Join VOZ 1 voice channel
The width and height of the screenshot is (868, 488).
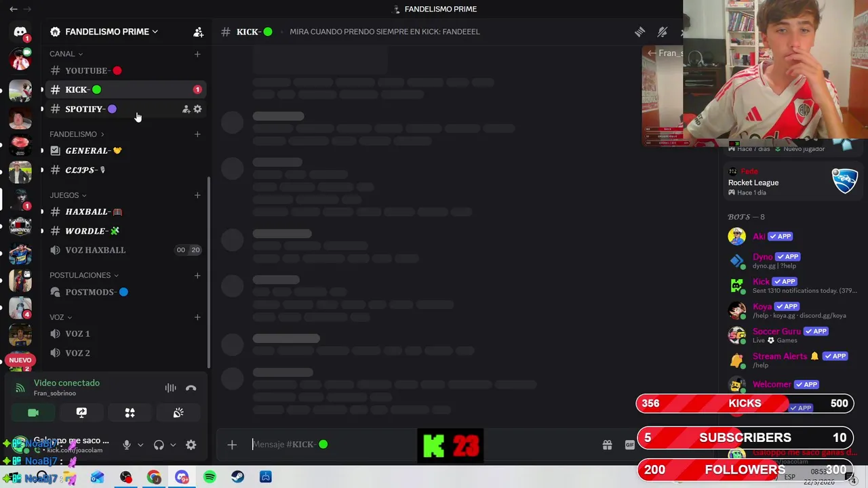pyautogui.click(x=125, y=333)
